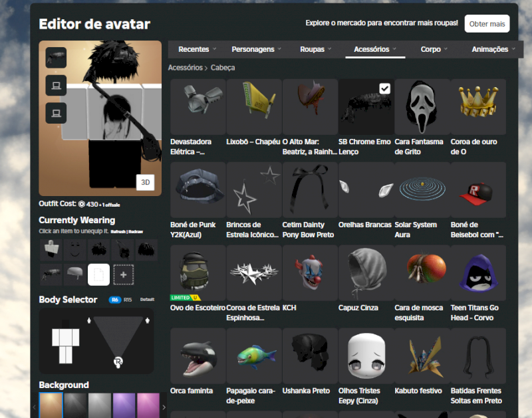
Task: Select the Devastadora Elétrica helmet item
Action: [198, 107]
